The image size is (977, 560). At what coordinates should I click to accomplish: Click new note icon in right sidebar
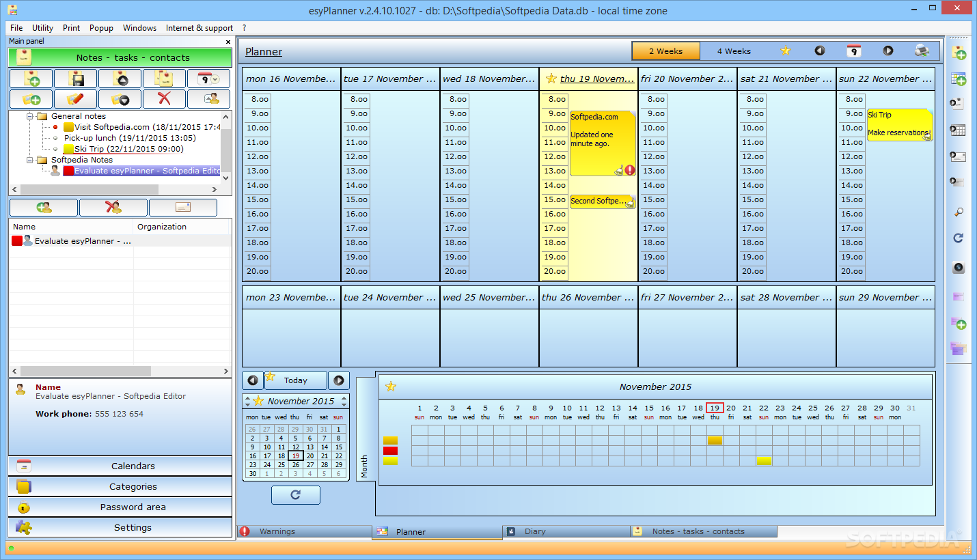coord(958,53)
